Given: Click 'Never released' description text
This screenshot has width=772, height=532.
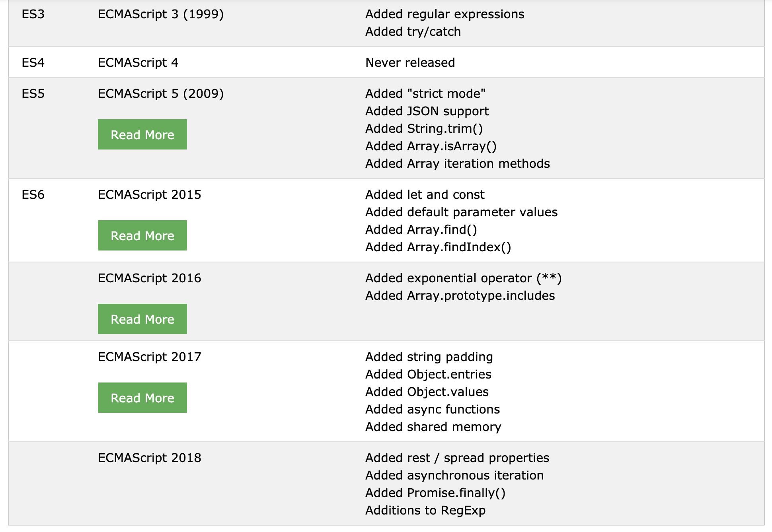Looking at the screenshot, I should 410,63.
